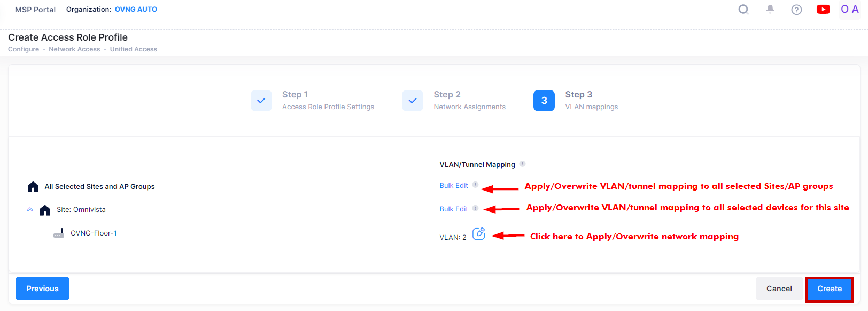Click info icon beside VLAN/Tunnel Mapping heading

point(523,164)
